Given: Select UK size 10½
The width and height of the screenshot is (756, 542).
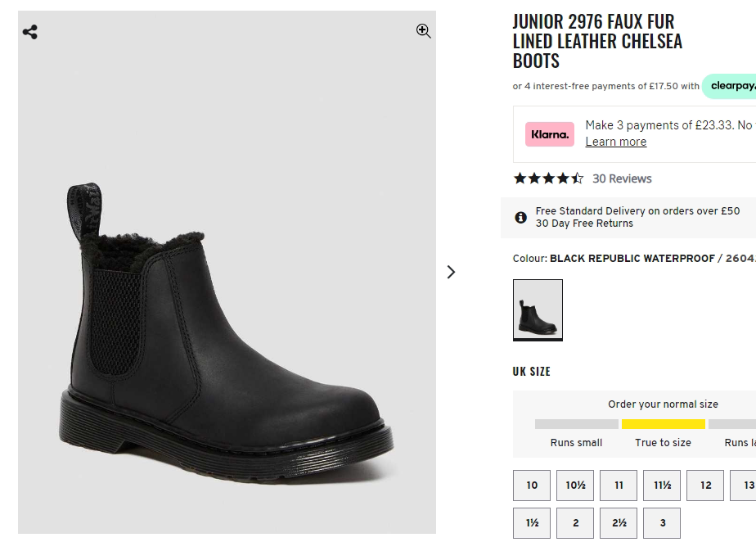Looking at the screenshot, I should pos(575,486).
